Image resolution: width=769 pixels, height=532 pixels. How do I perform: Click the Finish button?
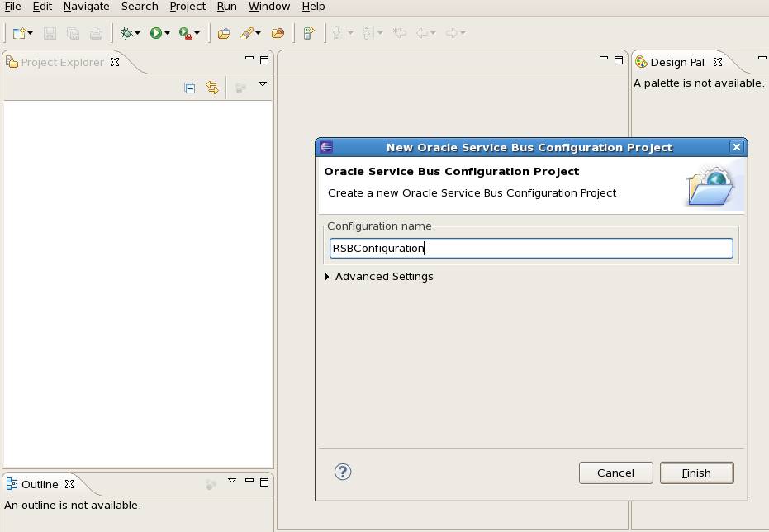[697, 473]
